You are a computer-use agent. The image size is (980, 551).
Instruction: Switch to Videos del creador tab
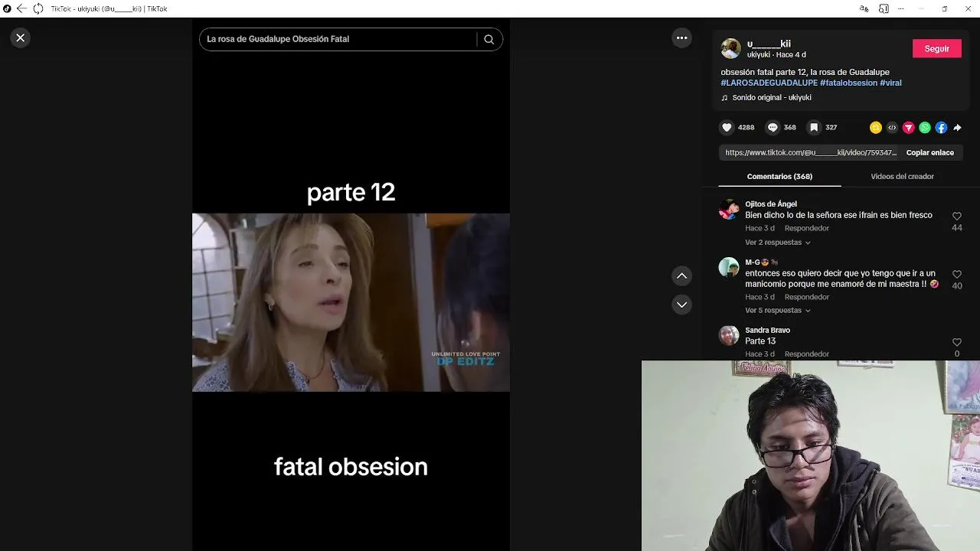click(902, 176)
